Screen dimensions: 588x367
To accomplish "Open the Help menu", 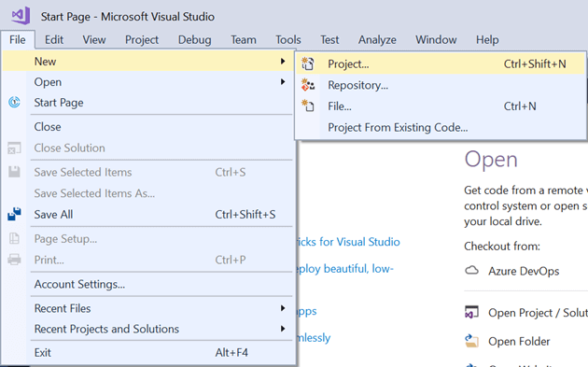I will [487, 40].
